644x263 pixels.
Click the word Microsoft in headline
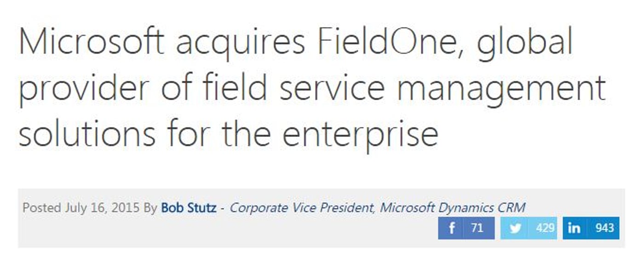click(92, 41)
